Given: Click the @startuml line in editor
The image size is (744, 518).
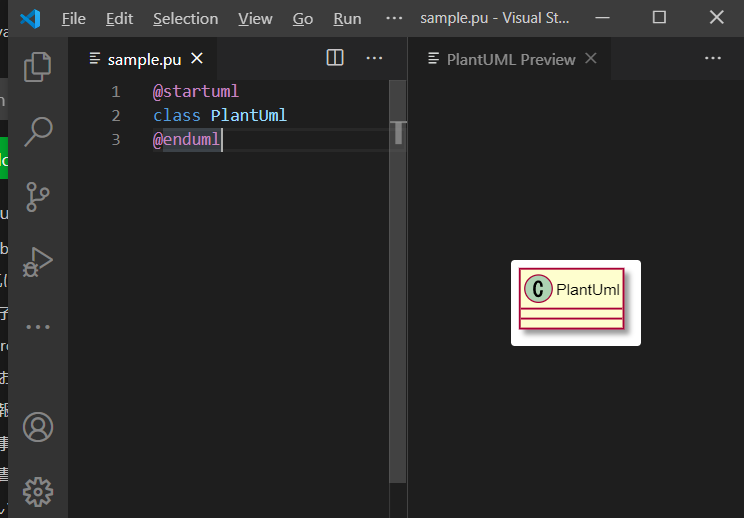Looking at the screenshot, I should [x=196, y=91].
